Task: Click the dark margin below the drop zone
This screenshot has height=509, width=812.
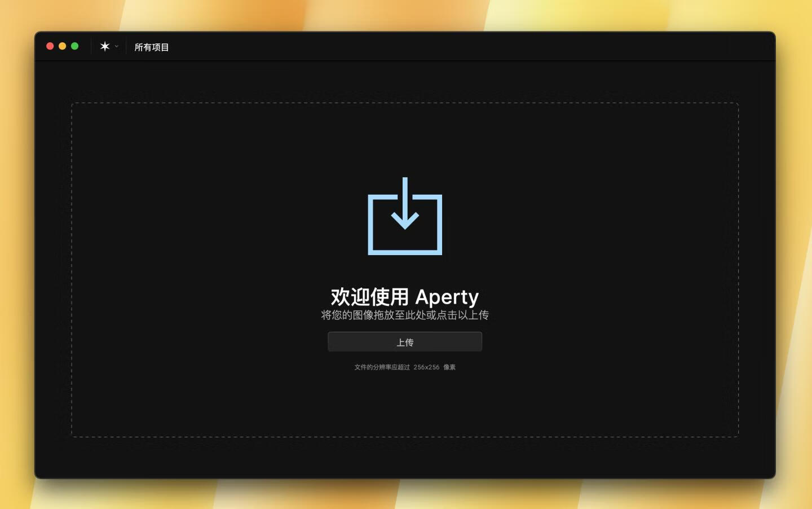Action: click(405, 457)
